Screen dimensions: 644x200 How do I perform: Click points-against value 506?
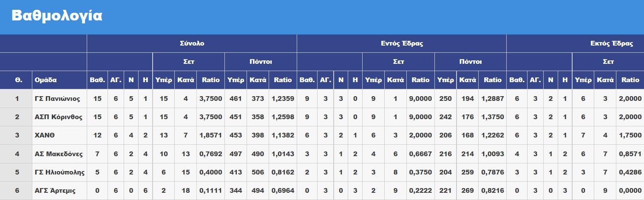click(258, 172)
